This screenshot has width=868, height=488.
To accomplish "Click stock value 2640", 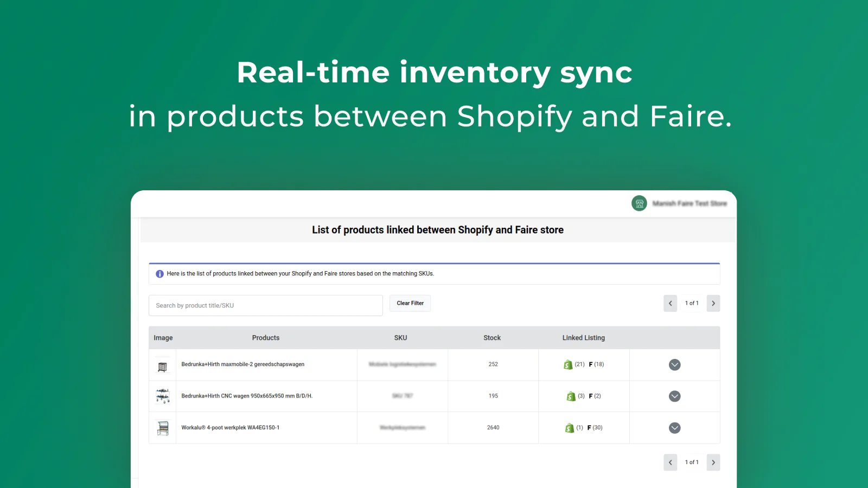I will click(x=493, y=428).
